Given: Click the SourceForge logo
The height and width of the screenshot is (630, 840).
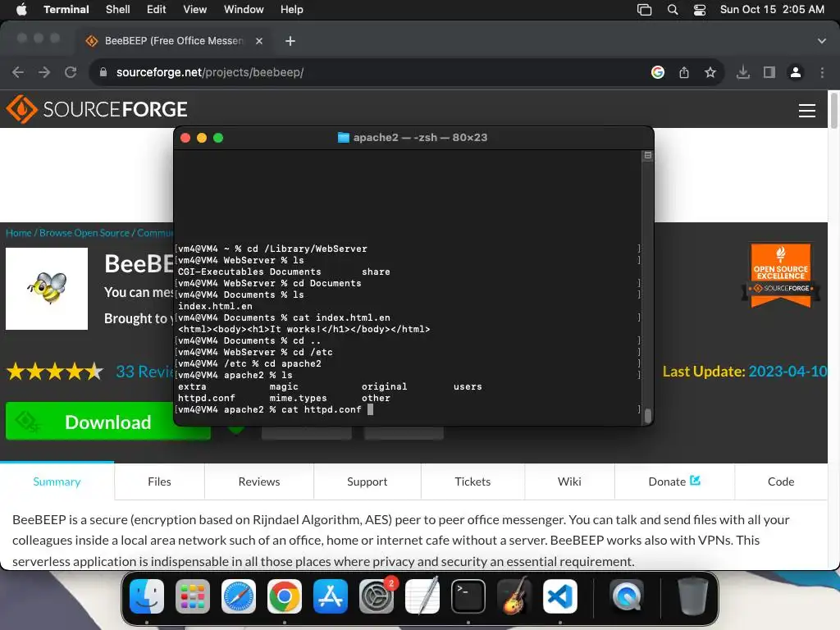Looking at the screenshot, I should [97, 109].
